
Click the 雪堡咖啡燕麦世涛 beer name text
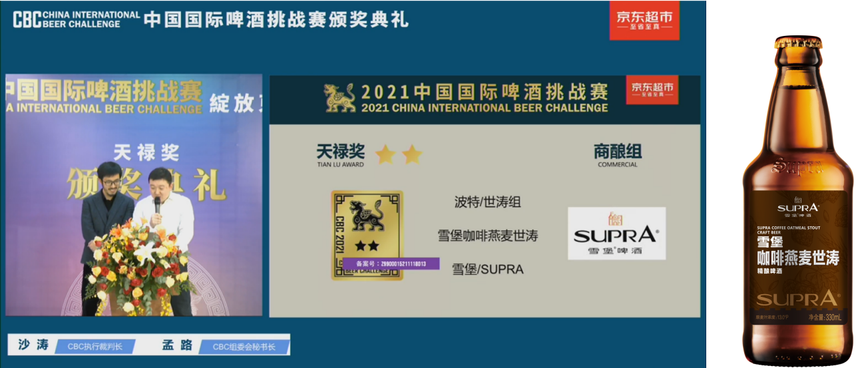click(487, 236)
